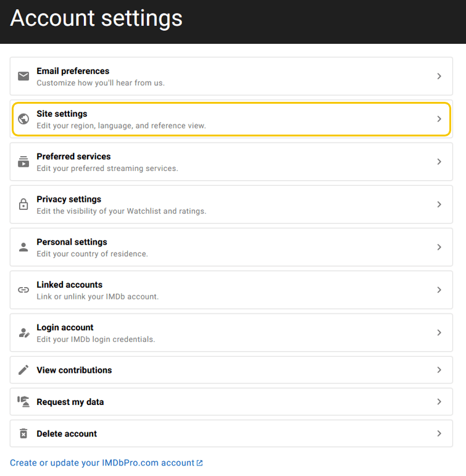
Task: Click the envelope icon for Email preferences
Action: (23, 76)
